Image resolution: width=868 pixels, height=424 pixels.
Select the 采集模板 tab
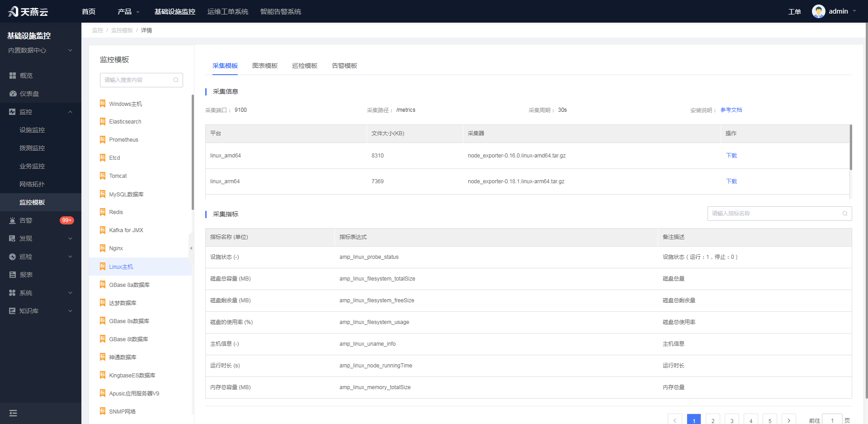coord(225,66)
